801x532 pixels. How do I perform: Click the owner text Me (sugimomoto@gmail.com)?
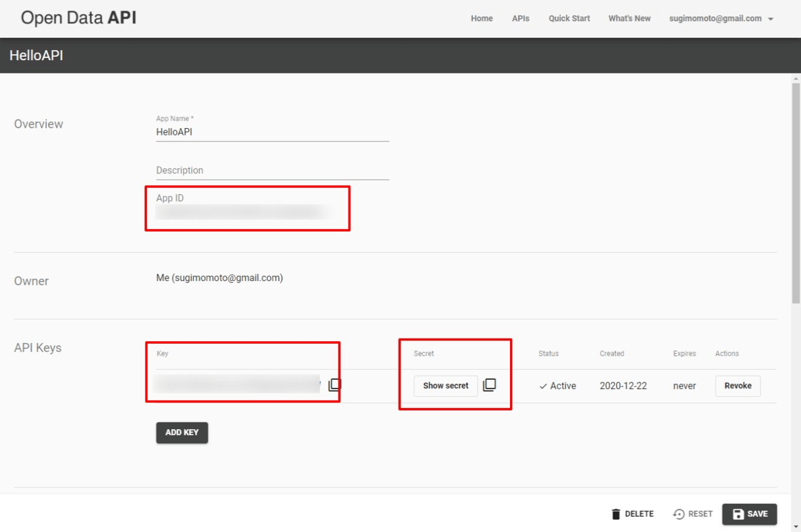(220, 278)
